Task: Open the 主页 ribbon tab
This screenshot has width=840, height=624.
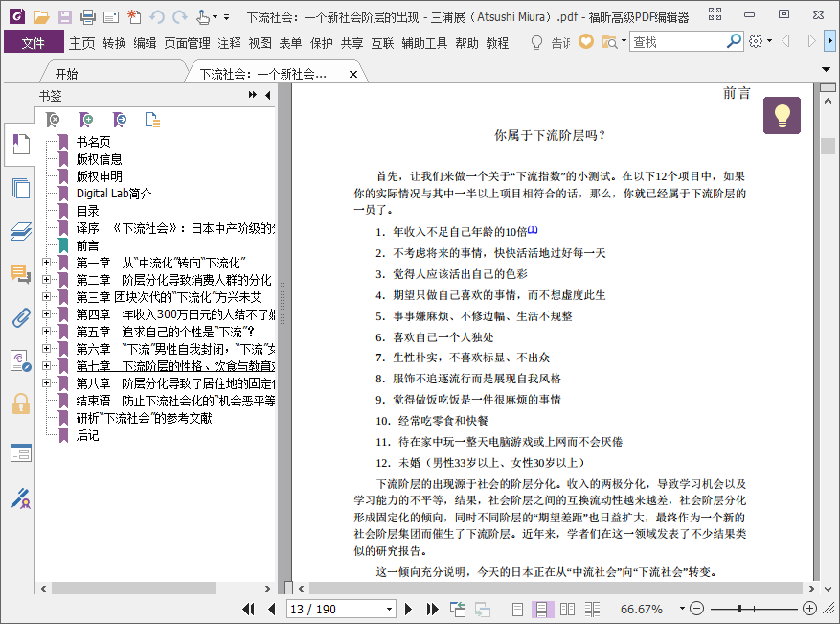Action: click(82, 43)
